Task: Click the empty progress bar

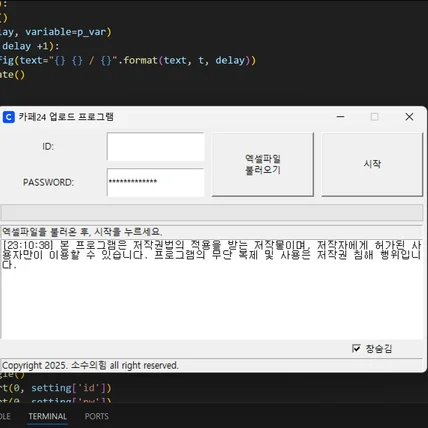Action: pos(212,212)
